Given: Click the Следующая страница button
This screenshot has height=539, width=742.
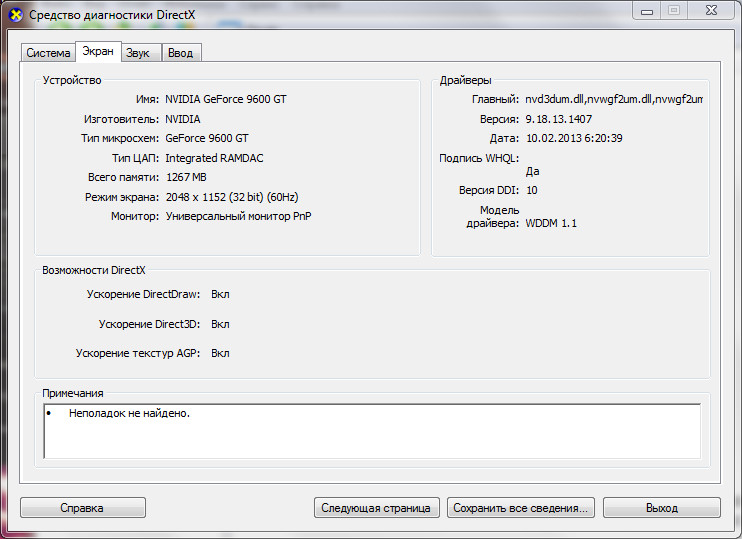Looking at the screenshot, I should tap(376, 508).
